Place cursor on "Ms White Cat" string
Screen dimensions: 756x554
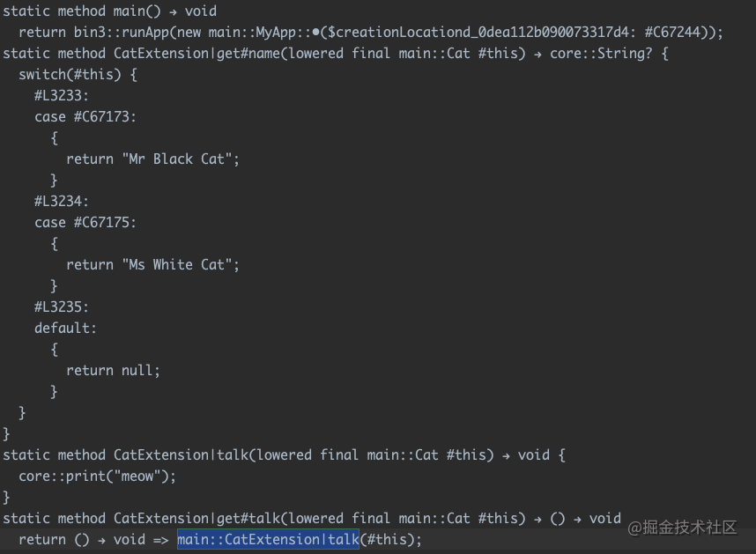click(x=177, y=264)
